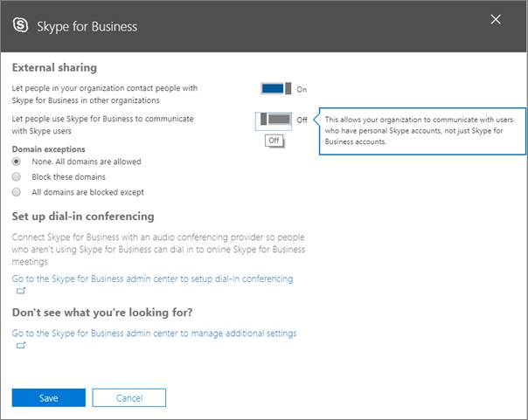The image size is (528, 420).
Task: Save the Skype for Business settings
Action: [x=48, y=398]
